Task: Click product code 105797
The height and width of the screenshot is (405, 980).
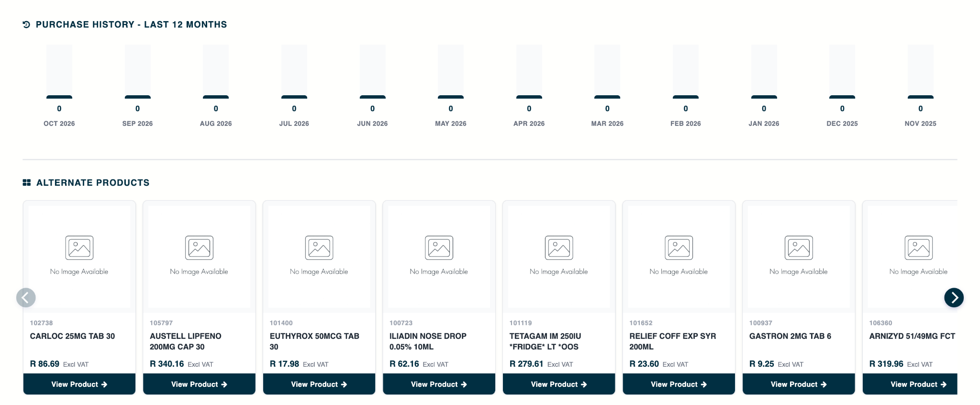Action: tap(161, 323)
